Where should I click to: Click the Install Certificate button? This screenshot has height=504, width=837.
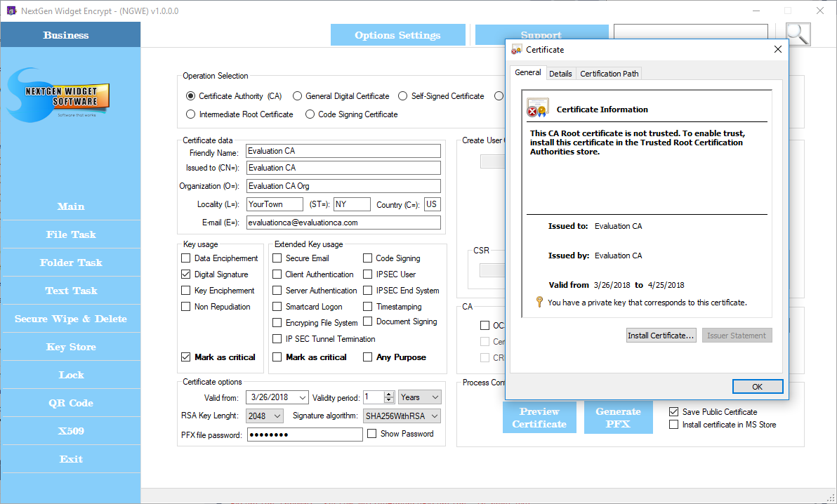coord(661,336)
